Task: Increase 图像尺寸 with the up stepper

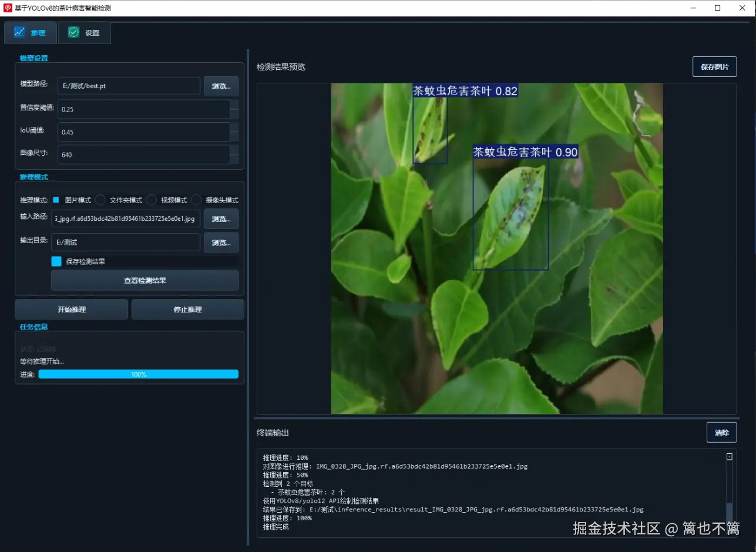Action: pos(234,150)
